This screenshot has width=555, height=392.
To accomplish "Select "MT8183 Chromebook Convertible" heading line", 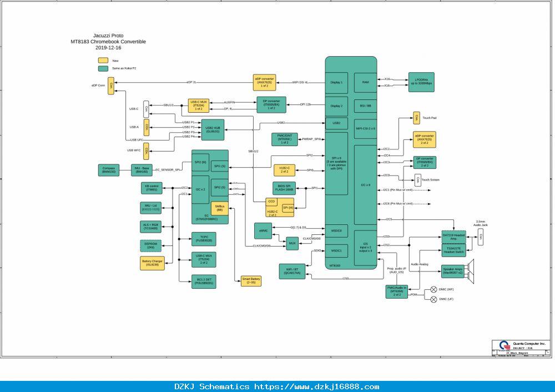I will (108, 42).
